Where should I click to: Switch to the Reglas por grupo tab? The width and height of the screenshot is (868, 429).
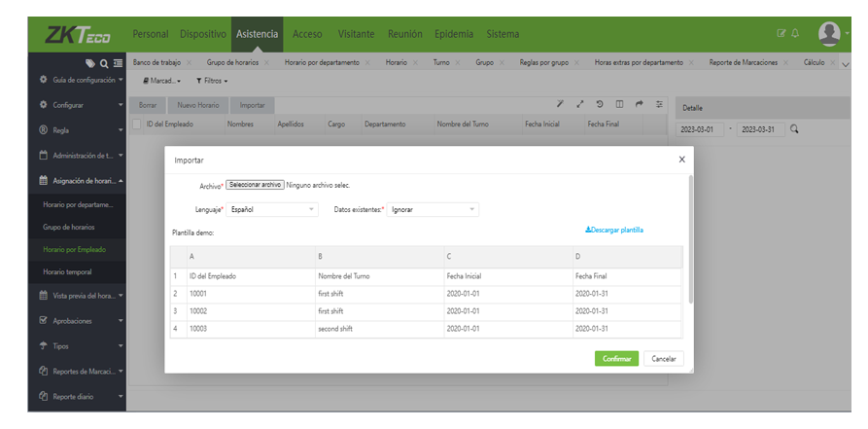pyautogui.click(x=545, y=62)
